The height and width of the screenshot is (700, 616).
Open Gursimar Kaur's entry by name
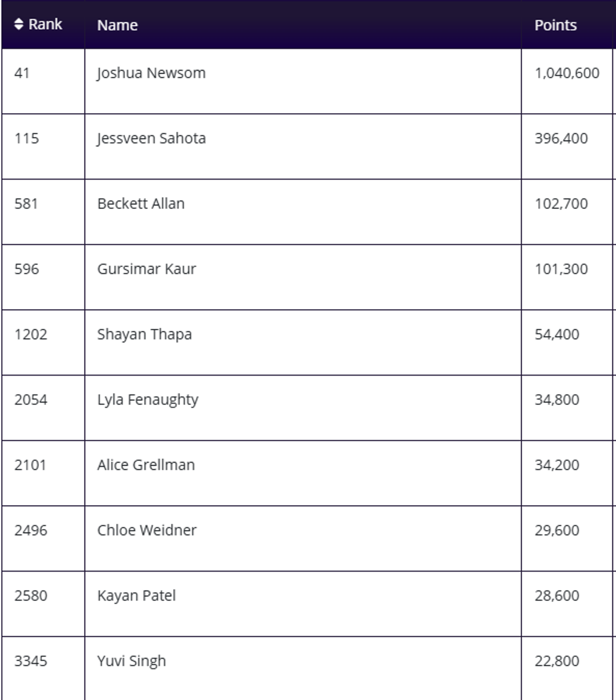tap(146, 269)
